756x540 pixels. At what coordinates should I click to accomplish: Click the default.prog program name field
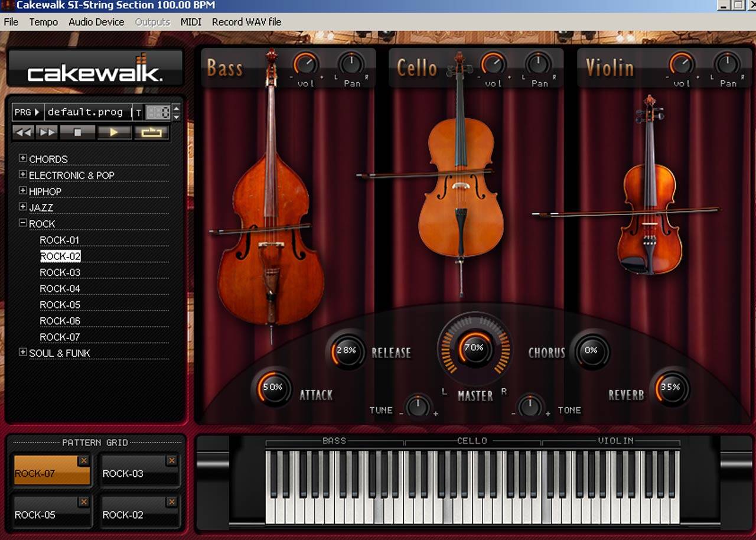tap(87, 112)
